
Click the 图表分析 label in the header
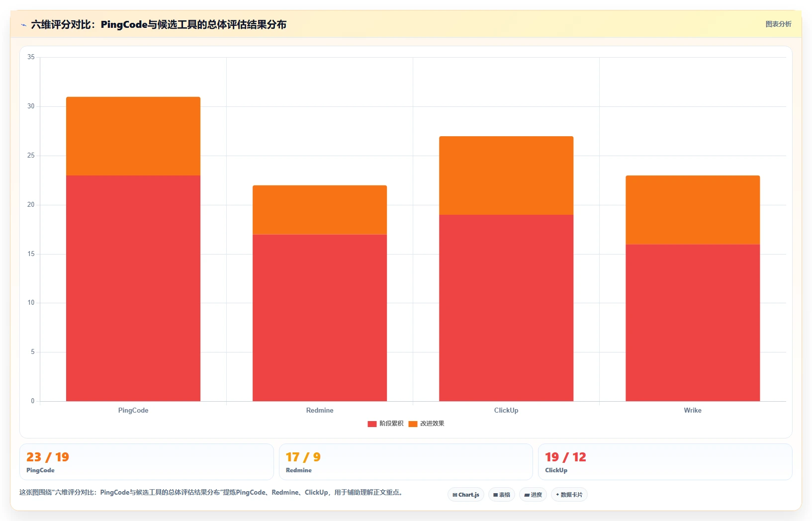[x=778, y=24]
